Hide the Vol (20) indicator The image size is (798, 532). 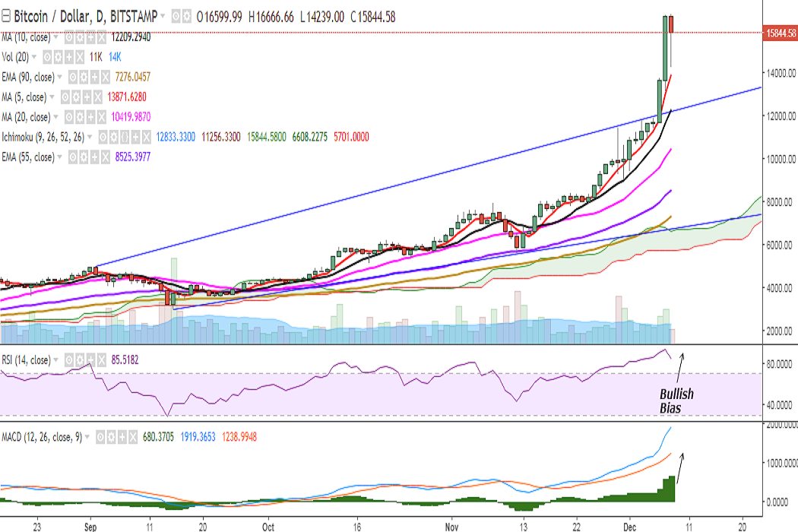47,57
